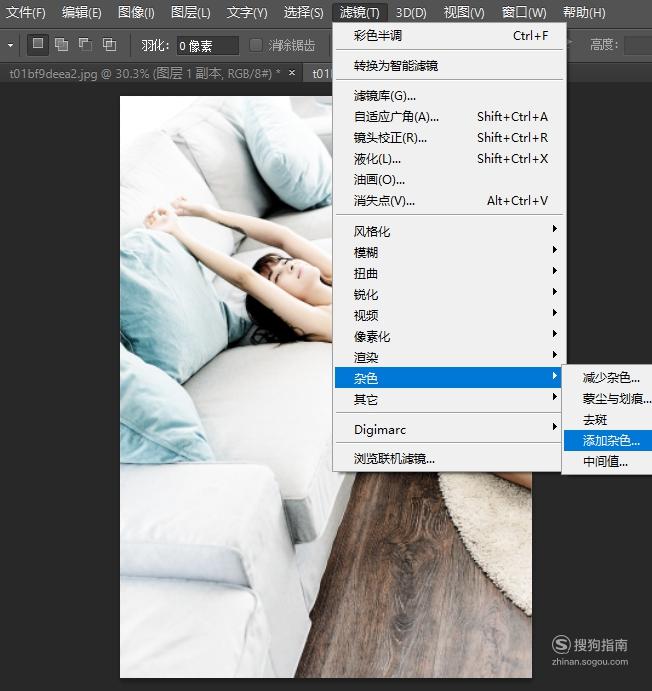Open the 视图(V) menu
This screenshot has width=652, height=691.
point(464,12)
